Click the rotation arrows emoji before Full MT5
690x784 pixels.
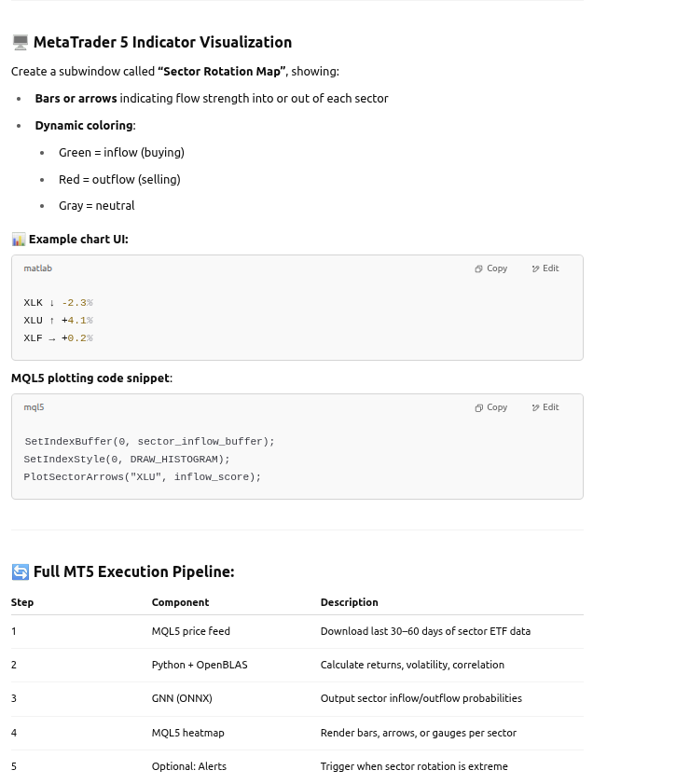[x=21, y=571]
